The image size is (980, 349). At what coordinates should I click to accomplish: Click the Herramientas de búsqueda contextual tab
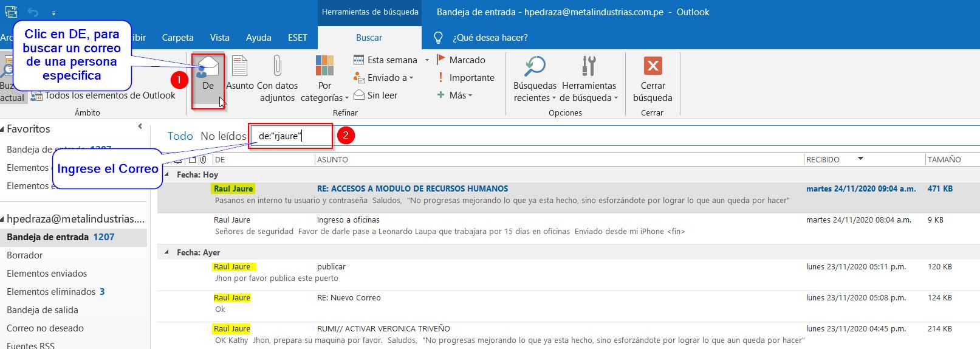point(370,12)
